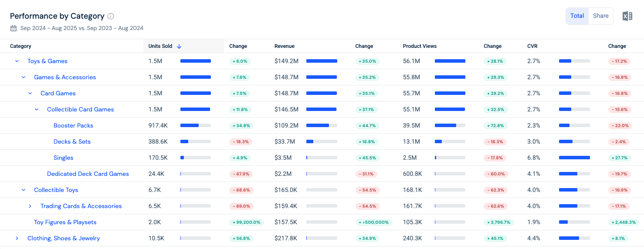Click Singles CVR progress bar
644x249 pixels.
click(x=574, y=158)
